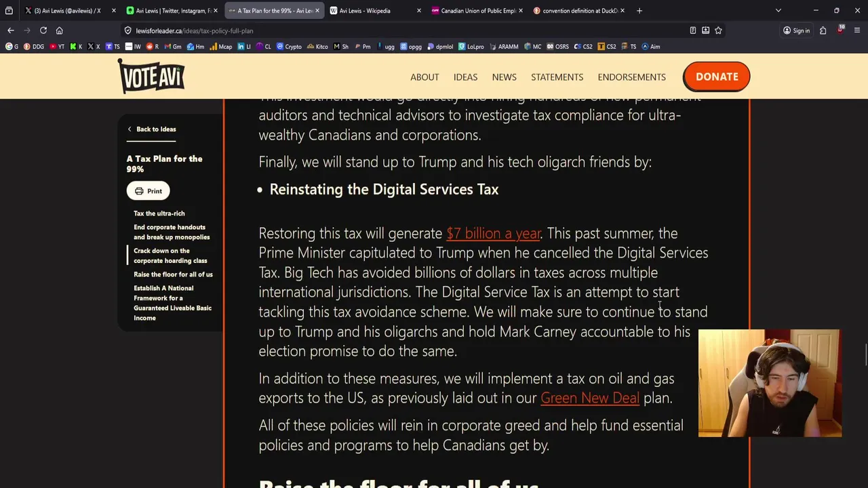Image resolution: width=868 pixels, height=488 pixels.
Task: Open the Gm Gmail bookmark
Action: pyautogui.click(x=172, y=47)
